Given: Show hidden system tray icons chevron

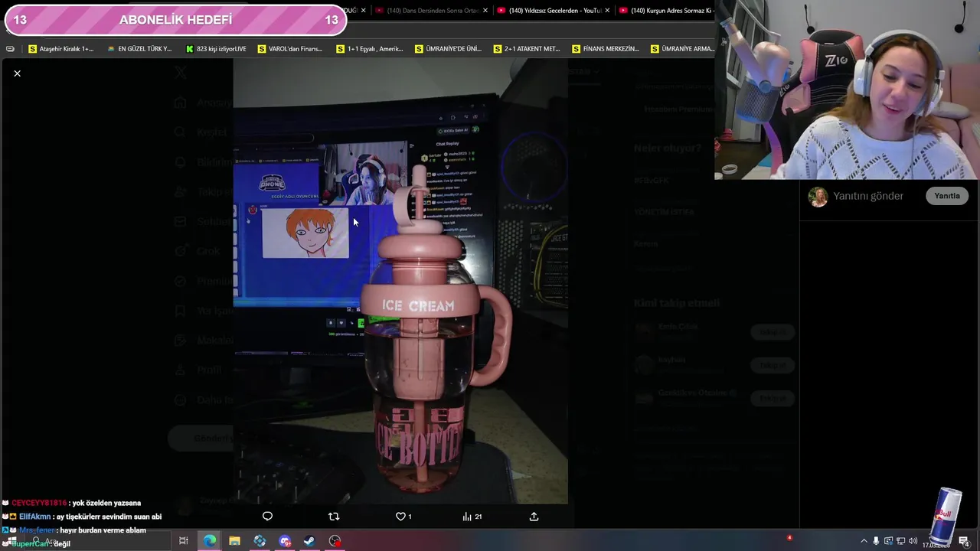Looking at the screenshot, I should pyautogui.click(x=864, y=541).
